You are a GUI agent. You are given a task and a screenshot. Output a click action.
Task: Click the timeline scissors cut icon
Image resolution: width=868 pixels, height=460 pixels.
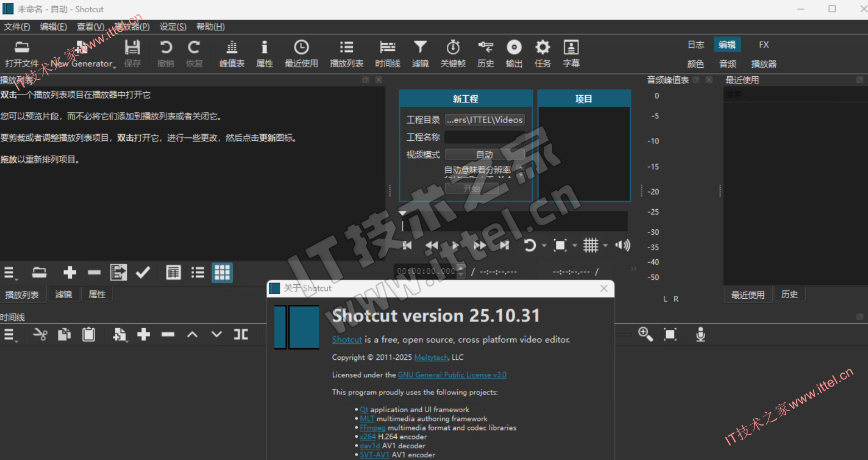[40, 334]
